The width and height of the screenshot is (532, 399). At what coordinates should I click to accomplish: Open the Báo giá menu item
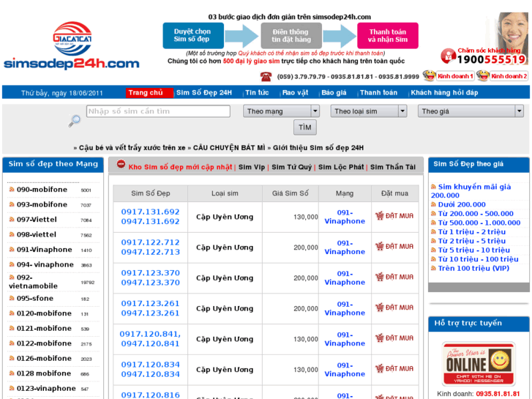click(334, 93)
